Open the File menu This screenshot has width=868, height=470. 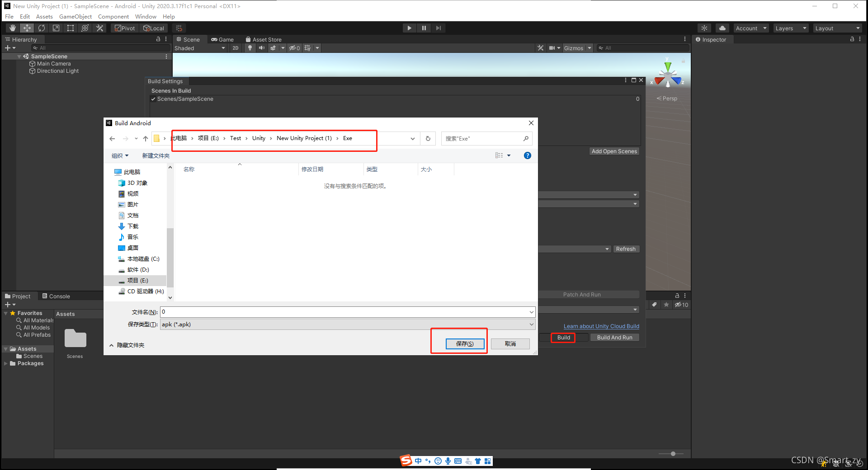click(x=9, y=17)
